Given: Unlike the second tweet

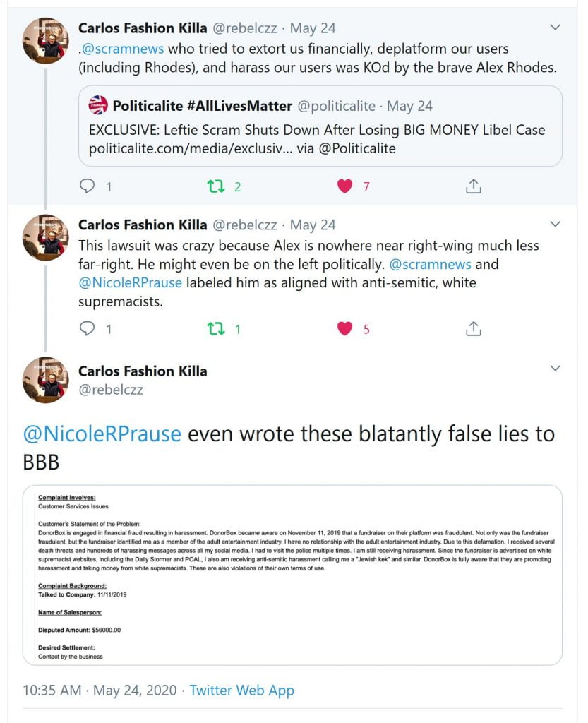Looking at the screenshot, I should point(345,328).
